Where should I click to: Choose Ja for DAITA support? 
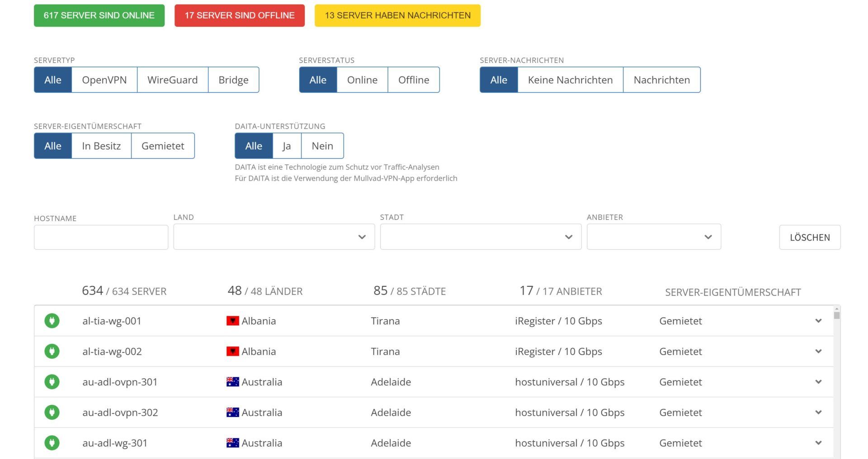[287, 146]
